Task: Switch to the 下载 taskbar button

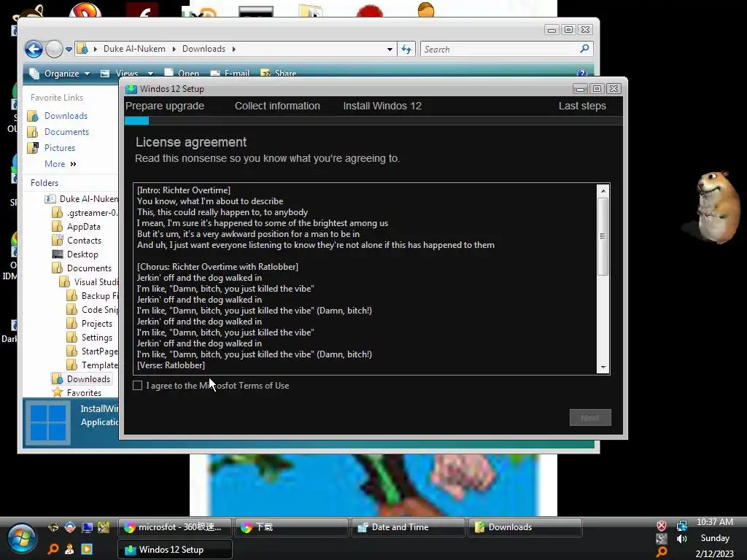Action: pyautogui.click(x=291, y=527)
